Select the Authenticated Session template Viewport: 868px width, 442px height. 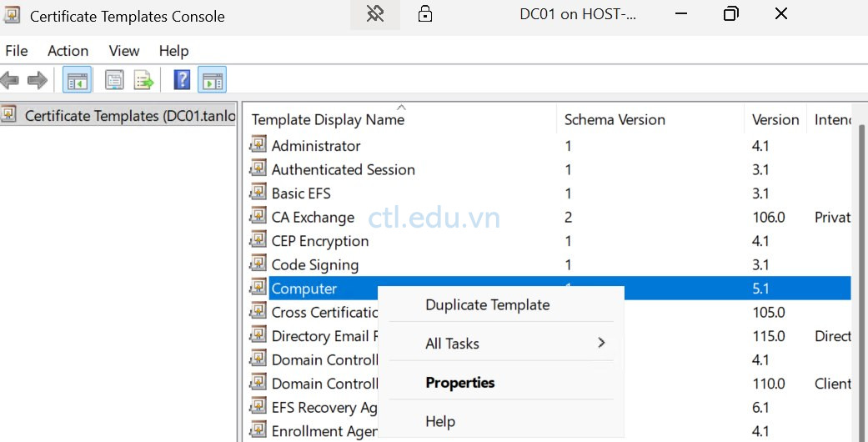point(344,170)
